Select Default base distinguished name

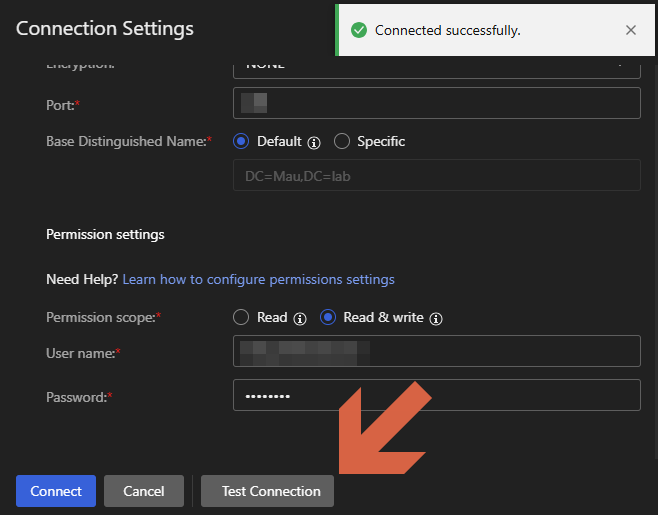241,141
